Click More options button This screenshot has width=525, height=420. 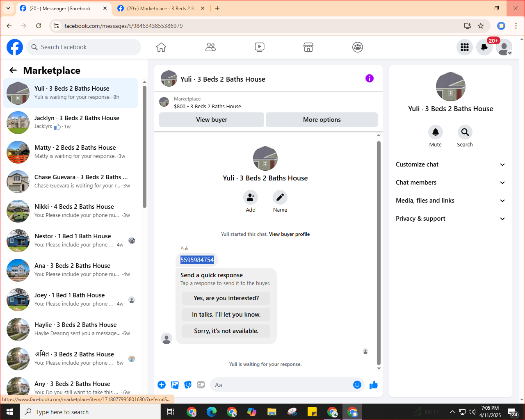point(322,120)
